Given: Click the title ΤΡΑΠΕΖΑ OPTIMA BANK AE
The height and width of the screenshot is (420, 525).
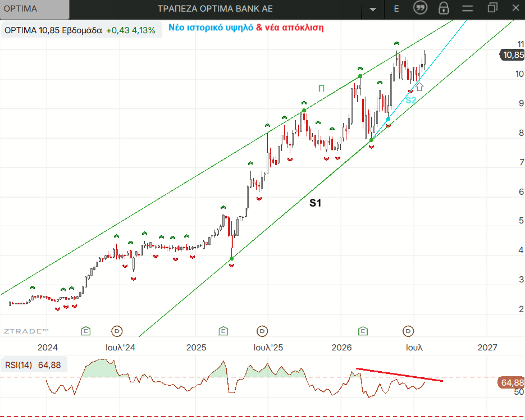Looking at the screenshot, I should 215,9.
